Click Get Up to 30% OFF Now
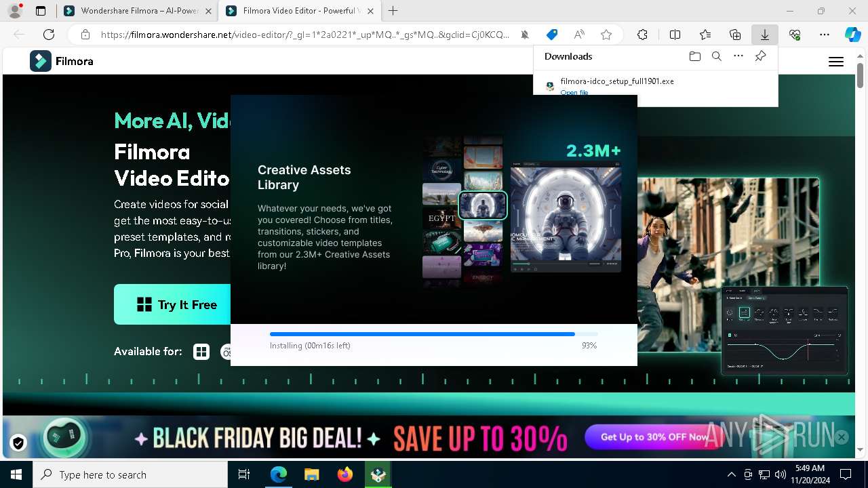The image size is (868, 488). 655,437
